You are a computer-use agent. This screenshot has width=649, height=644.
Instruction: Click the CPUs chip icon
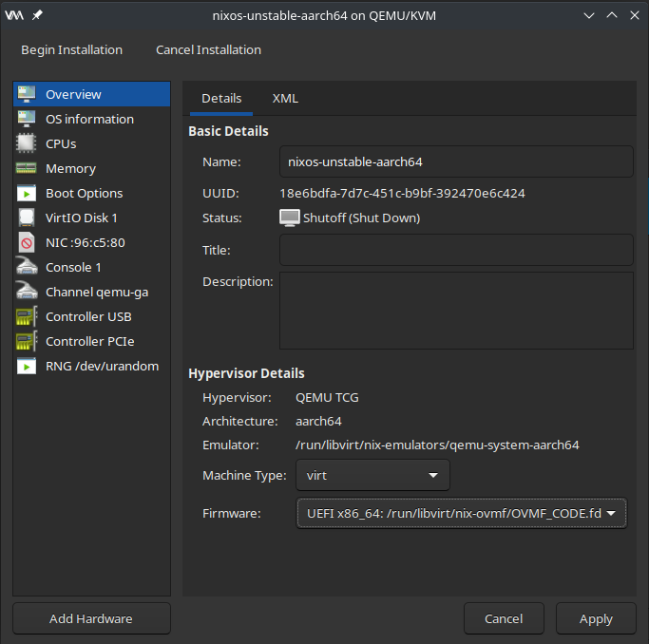point(27,143)
